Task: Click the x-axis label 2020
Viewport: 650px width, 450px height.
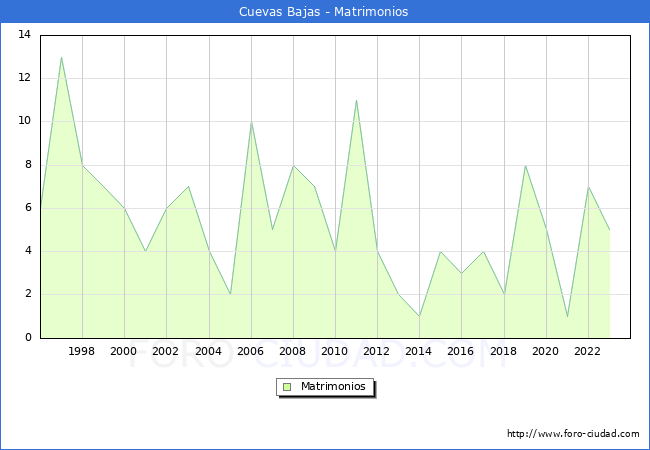Action: click(x=546, y=351)
